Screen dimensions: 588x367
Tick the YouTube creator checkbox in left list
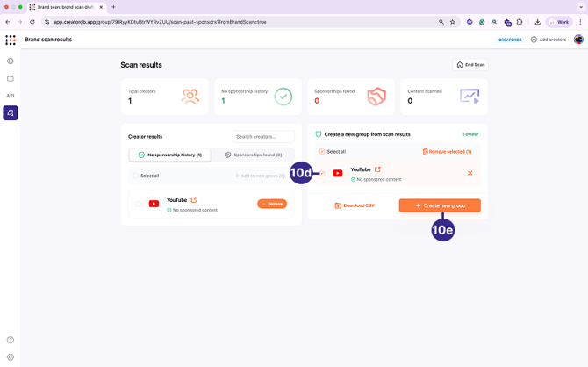(139, 204)
